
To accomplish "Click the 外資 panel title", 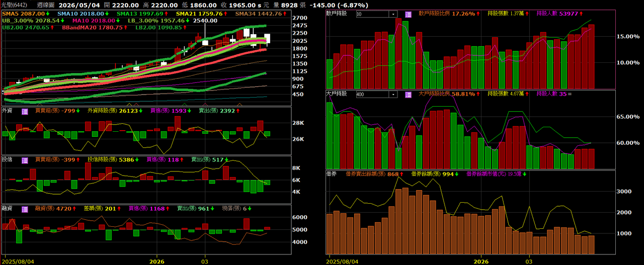I will (x=8, y=111).
